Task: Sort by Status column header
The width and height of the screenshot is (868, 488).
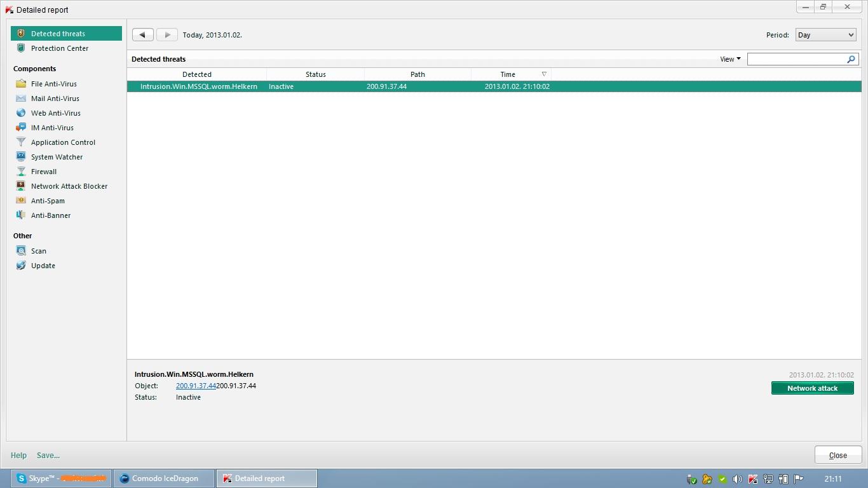Action: (316, 74)
